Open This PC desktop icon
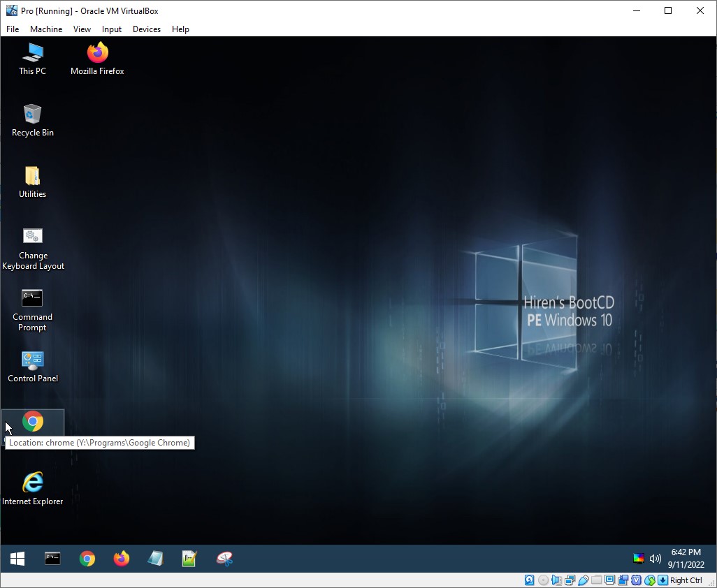 coord(32,59)
